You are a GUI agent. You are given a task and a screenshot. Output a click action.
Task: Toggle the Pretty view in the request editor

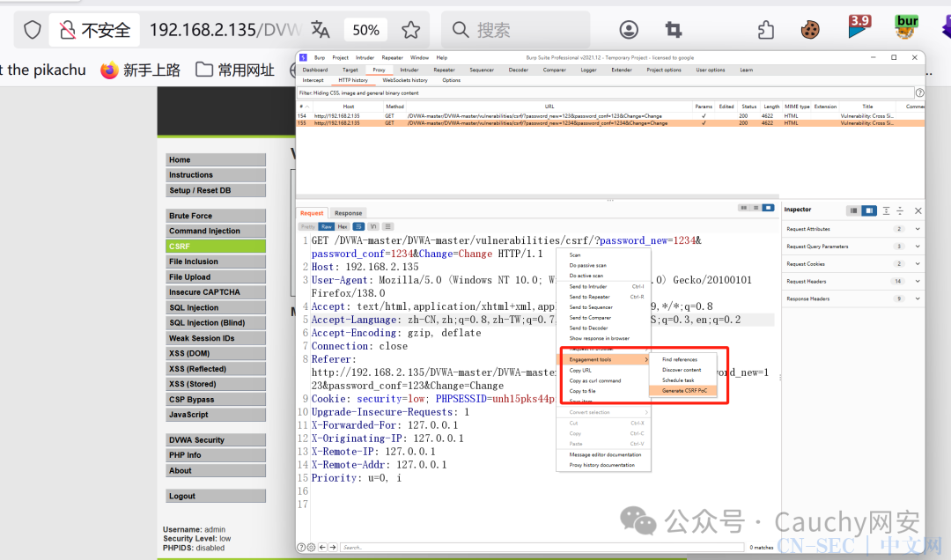click(x=308, y=226)
